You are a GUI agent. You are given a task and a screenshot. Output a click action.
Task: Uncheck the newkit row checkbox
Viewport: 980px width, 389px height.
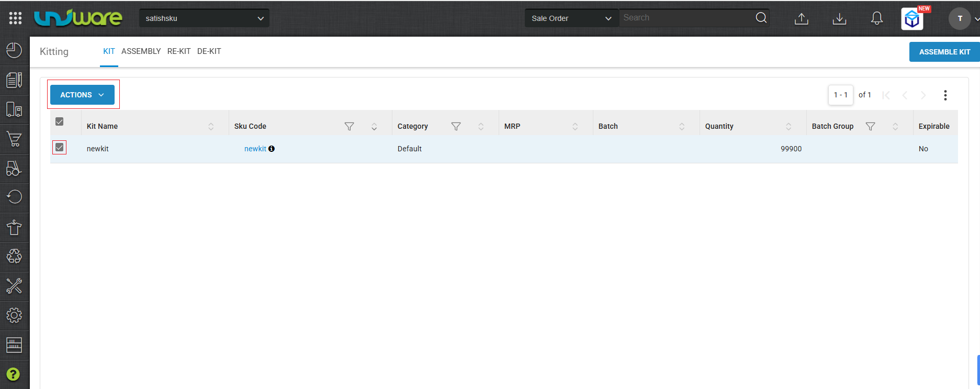coord(60,148)
